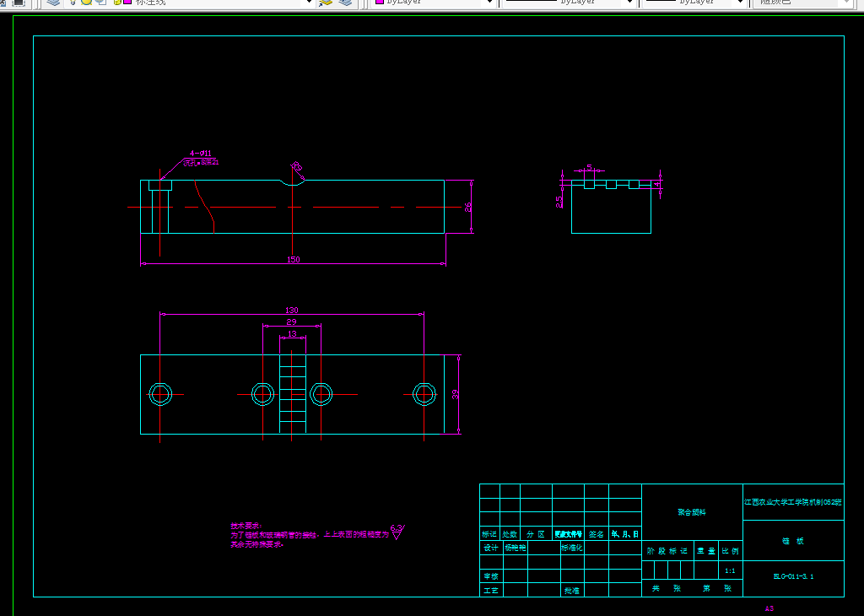Image resolution: width=864 pixels, height=616 pixels.
Task: Select the 6.3 surface roughness symbol
Action: pyautogui.click(x=398, y=532)
